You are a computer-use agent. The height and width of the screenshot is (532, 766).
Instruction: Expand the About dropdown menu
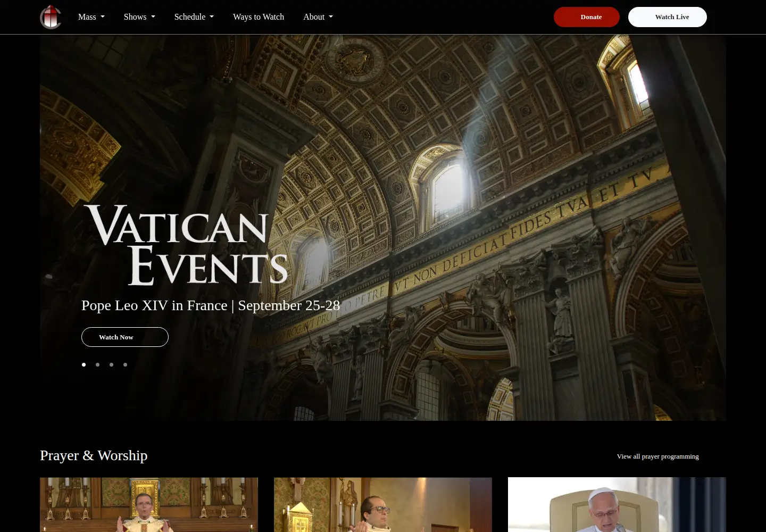click(318, 17)
